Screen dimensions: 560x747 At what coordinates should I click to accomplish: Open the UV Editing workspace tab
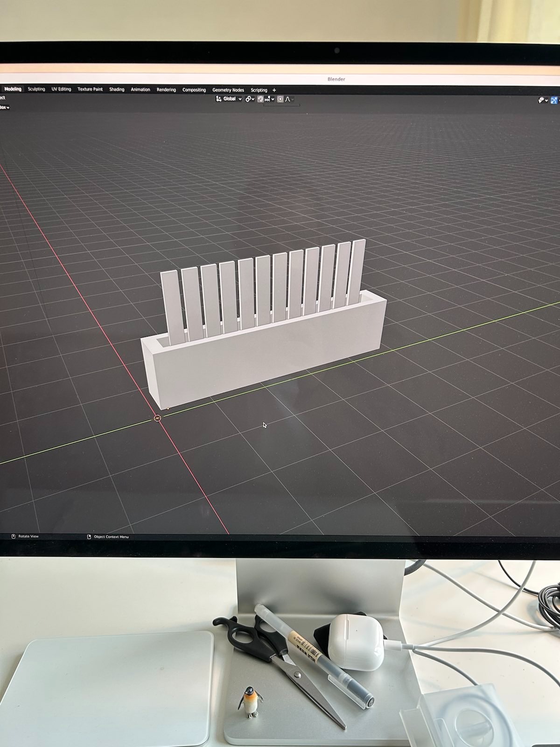pyautogui.click(x=61, y=89)
